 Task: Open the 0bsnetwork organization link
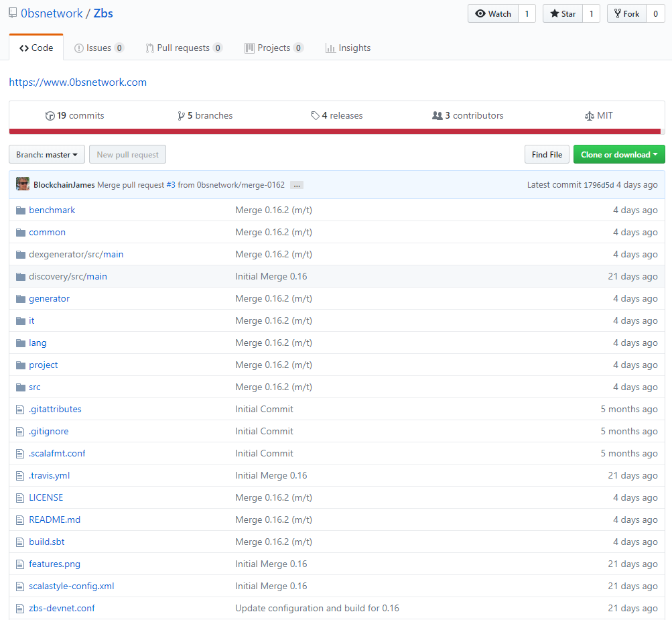52,13
